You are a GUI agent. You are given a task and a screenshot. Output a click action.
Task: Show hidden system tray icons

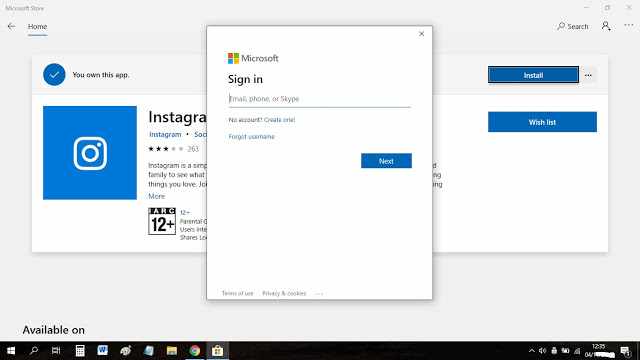point(531,351)
